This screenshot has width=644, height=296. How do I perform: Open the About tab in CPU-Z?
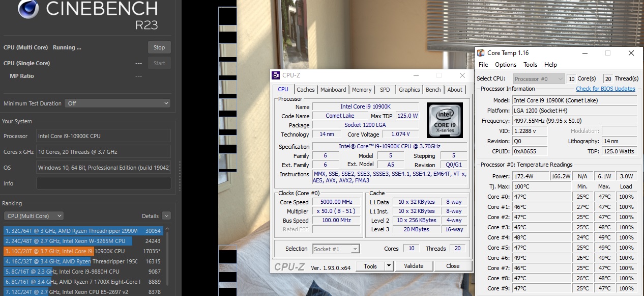(455, 90)
